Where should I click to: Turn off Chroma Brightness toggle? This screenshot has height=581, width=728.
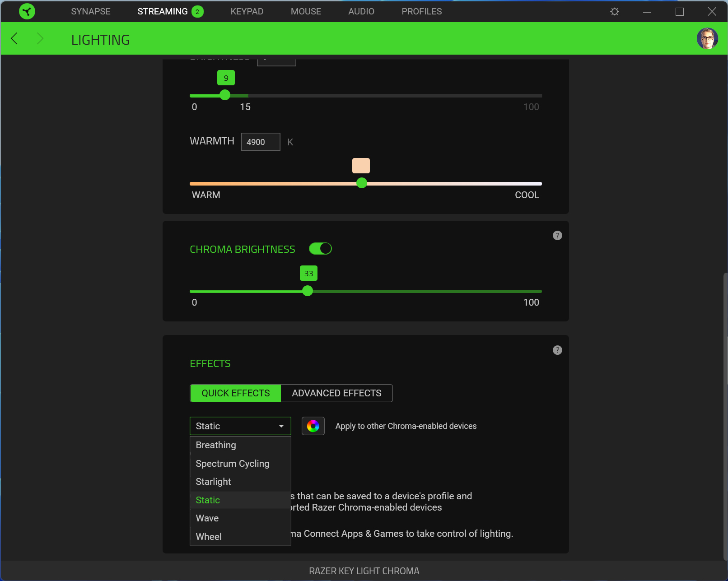(x=320, y=249)
